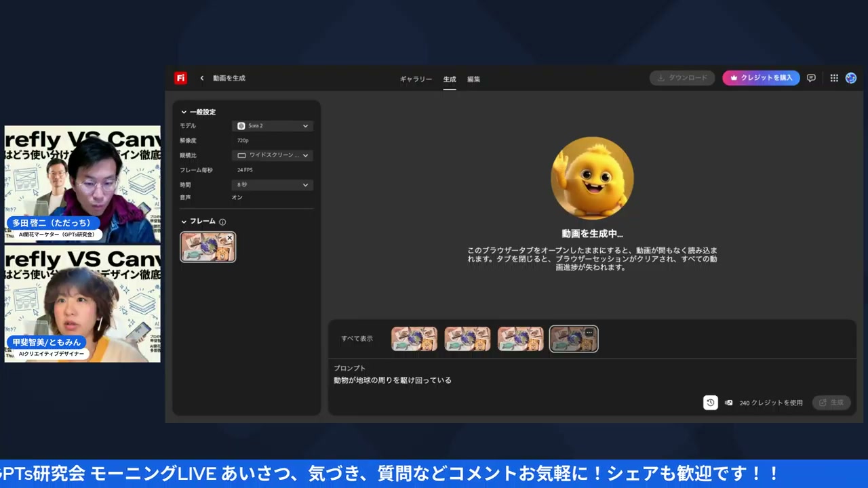Click the クレジットを購入 button
This screenshot has width=868, height=488.
pyautogui.click(x=761, y=77)
